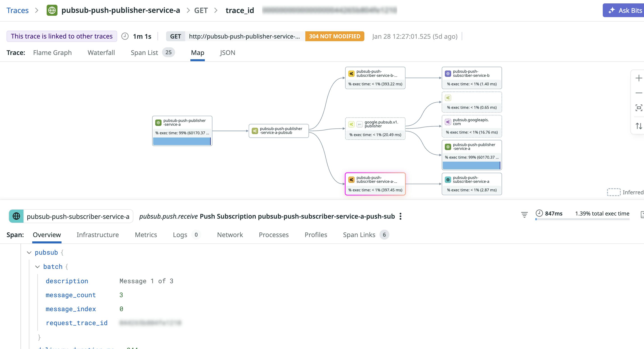This screenshot has height=349, width=644.
Task: Zoom in on trace map with plus icon
Action: pyautogui.click(x=639, y=78)
